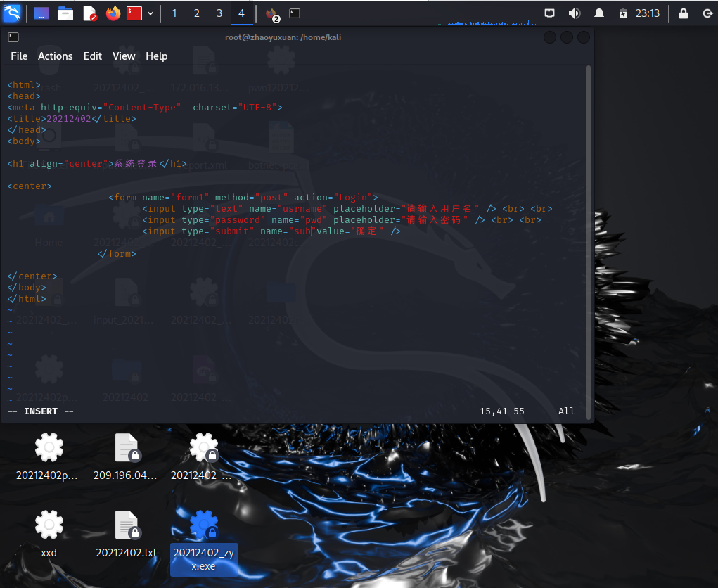718x588 pixels.
Task: Open the notifications bell icon
Action: click(x=599, y=13)
